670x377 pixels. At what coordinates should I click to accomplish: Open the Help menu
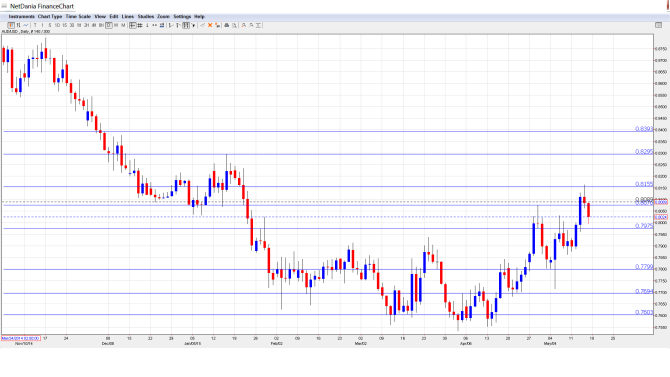pos(200,17)
